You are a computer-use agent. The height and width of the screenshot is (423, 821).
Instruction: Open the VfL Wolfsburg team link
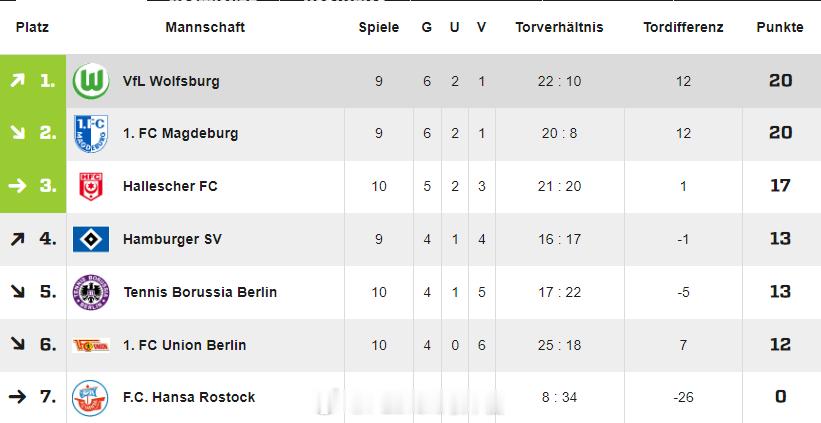point(171,81)
